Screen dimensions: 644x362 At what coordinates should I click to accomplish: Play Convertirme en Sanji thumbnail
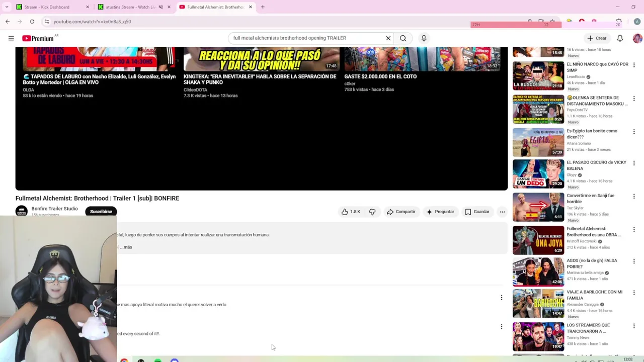point(538,207)
